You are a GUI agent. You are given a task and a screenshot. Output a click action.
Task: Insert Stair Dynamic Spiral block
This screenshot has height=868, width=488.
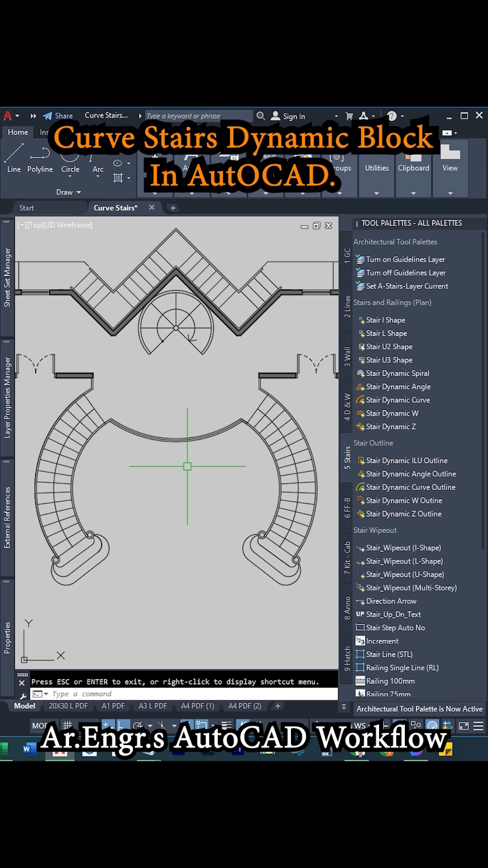pos(393,373)
